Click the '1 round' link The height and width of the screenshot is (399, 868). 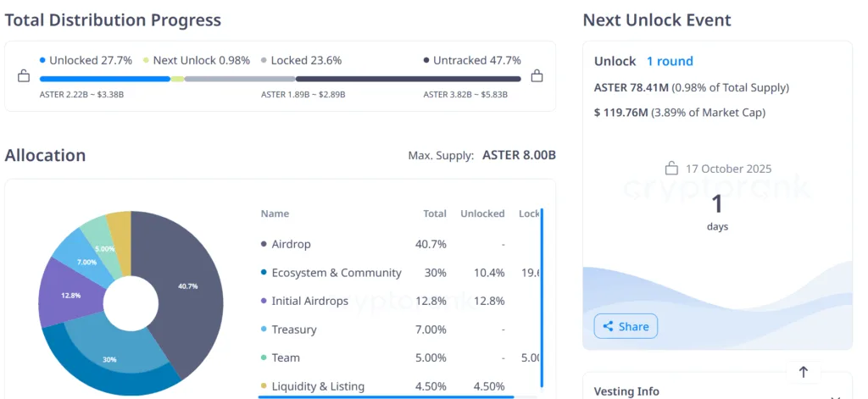(670, 61)
